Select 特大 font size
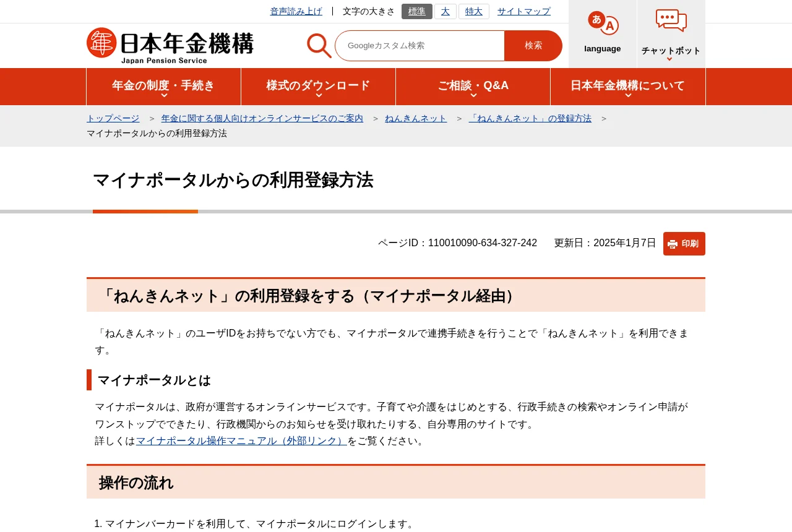The width and height of the screenshot is (792, 532). [474, 11]
